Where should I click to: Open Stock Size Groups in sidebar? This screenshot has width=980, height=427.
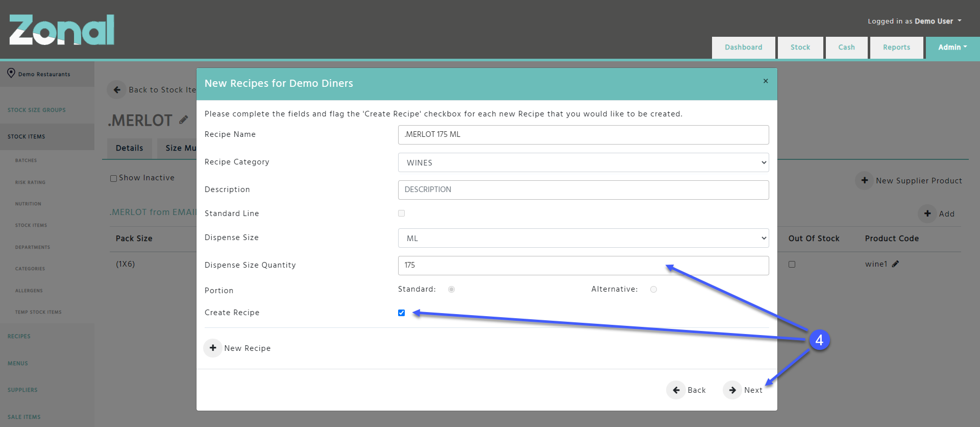(x=37, y=110)
